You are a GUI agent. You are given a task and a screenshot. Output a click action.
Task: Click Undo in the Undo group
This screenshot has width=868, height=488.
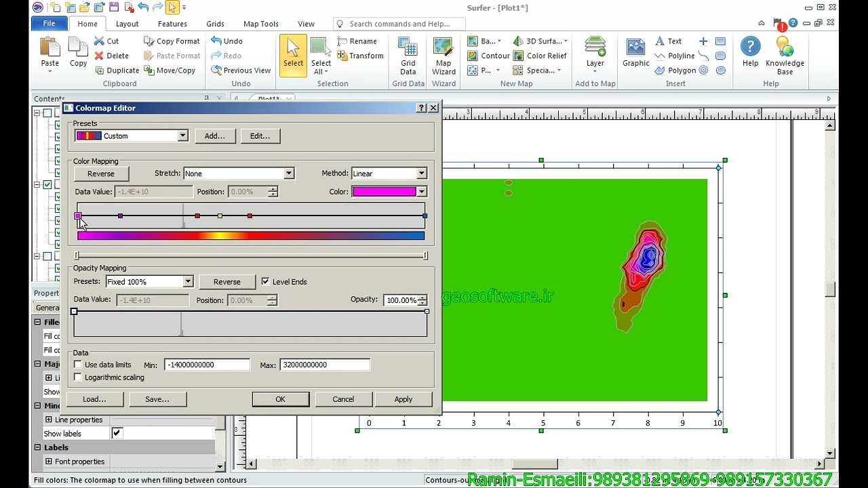click(226, 41)
